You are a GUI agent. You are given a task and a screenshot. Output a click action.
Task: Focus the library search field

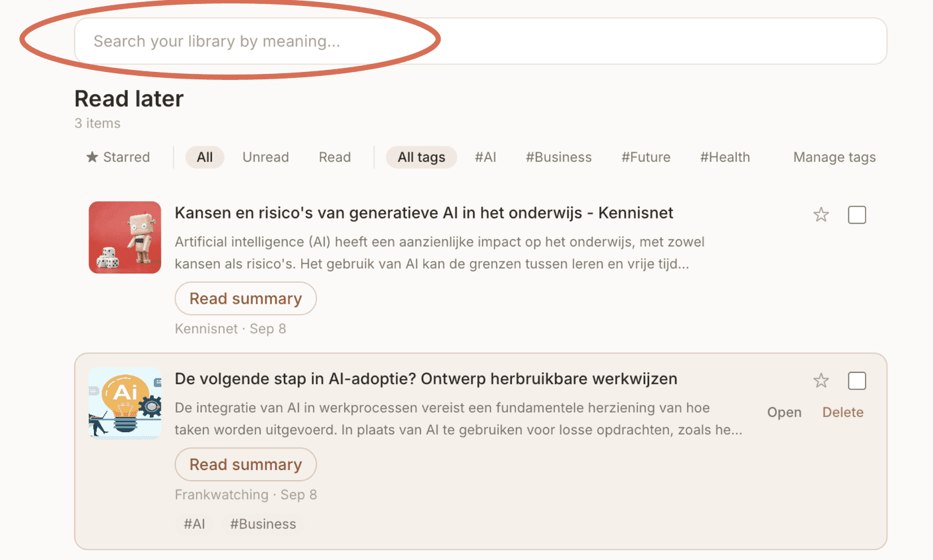point(480,41)
